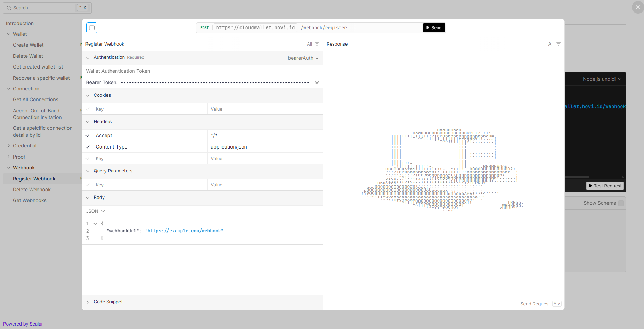Open the bearerAuth dropdown
This screenshot has height=329, width=644.
(303, 58)
